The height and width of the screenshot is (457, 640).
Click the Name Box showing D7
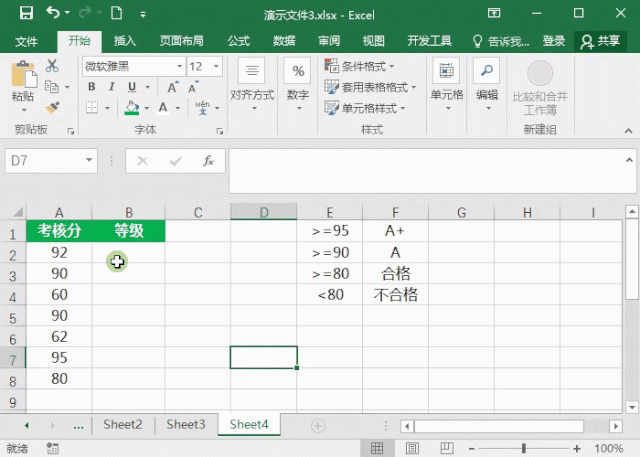click(x=51, y=161)
